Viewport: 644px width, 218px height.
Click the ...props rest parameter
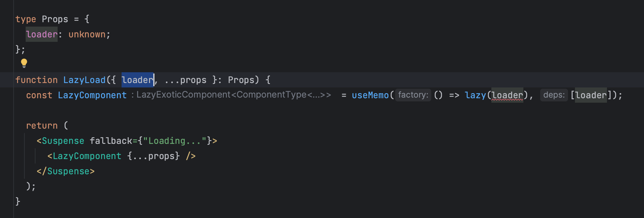(x=186, y=80)
